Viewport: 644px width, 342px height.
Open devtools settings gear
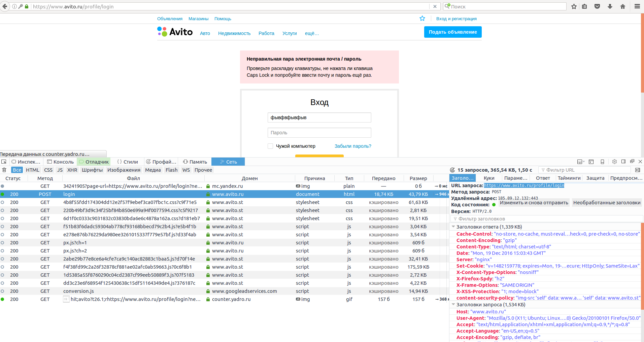(614, 162)
